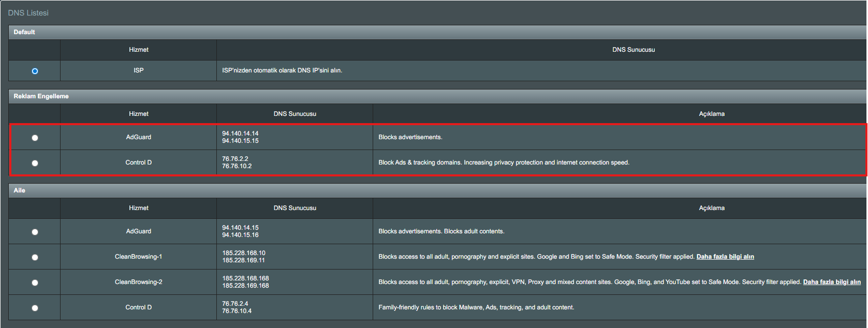The width and height of the screenshot is (868, 328).
Task: Click text 'ISP'nizden otomatik olarak DNS IP'sini alın.'
Action: tap(282, 70)
